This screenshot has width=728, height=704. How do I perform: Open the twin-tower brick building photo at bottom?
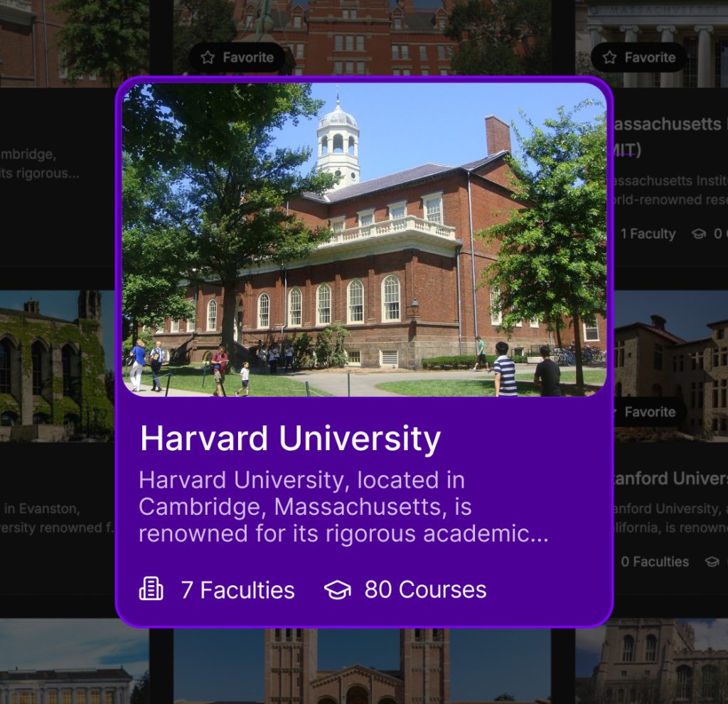coord(362,666)
